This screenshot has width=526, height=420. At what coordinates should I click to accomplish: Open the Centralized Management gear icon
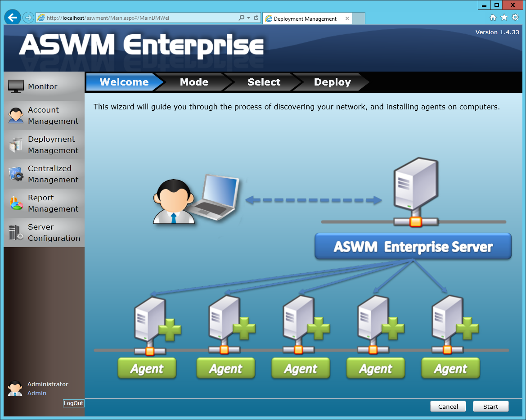(x=16, y=174)
